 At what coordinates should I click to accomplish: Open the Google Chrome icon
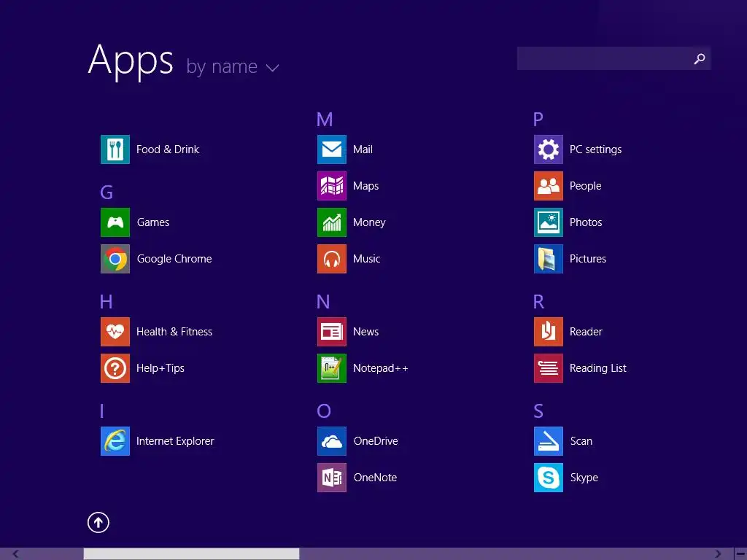pyautogui.click(x=115, y=259)
